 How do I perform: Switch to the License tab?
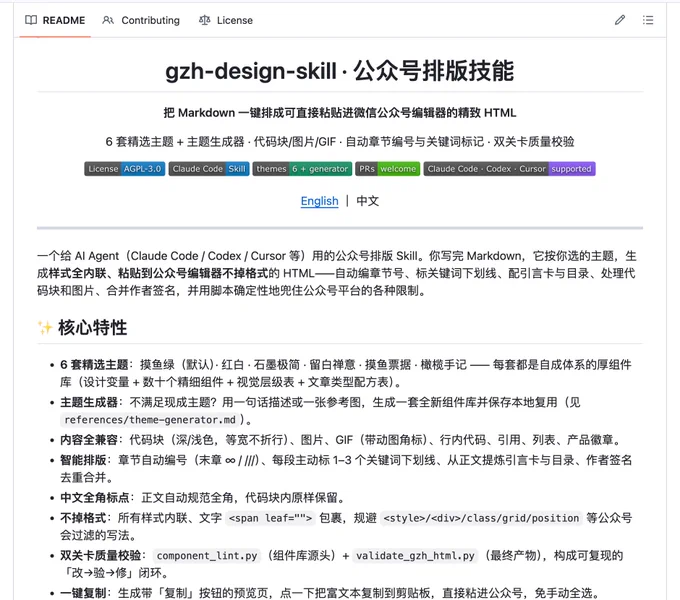[x=226, y=20]
